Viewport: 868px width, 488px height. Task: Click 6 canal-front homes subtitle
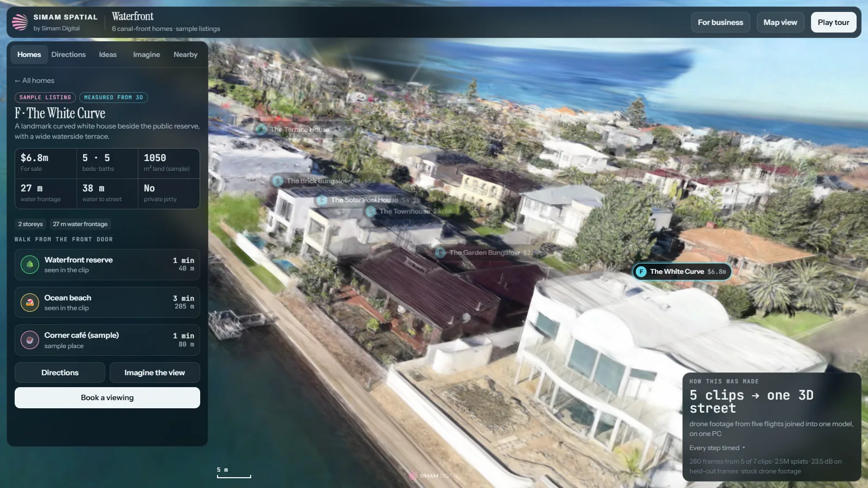pyautogui.click(x=166, y=29)
